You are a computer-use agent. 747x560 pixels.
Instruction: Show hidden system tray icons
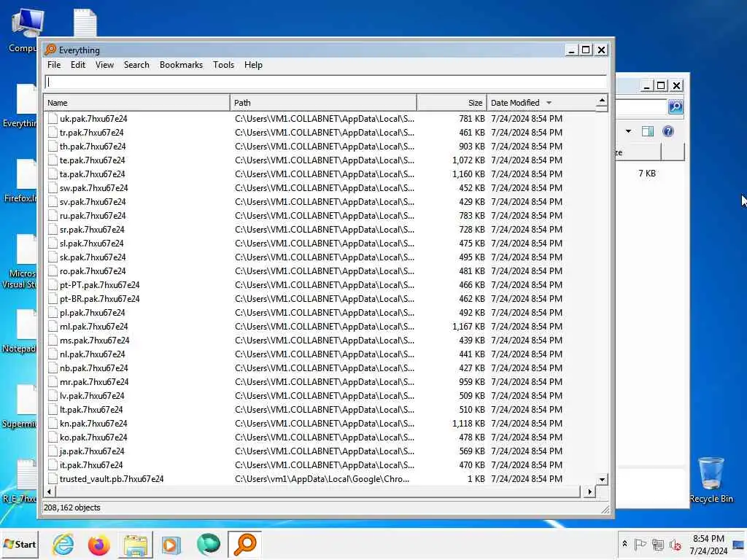pos(624,544)
